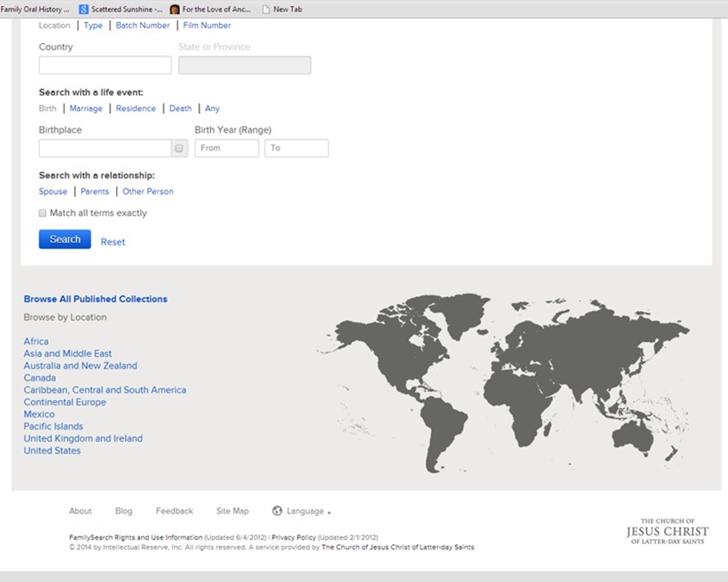
Task: Select the Location restriction option
Action: click(54, 26)
